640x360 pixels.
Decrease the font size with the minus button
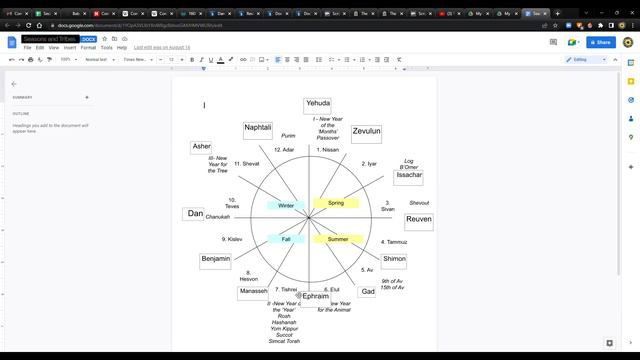[x=161, y=60]
